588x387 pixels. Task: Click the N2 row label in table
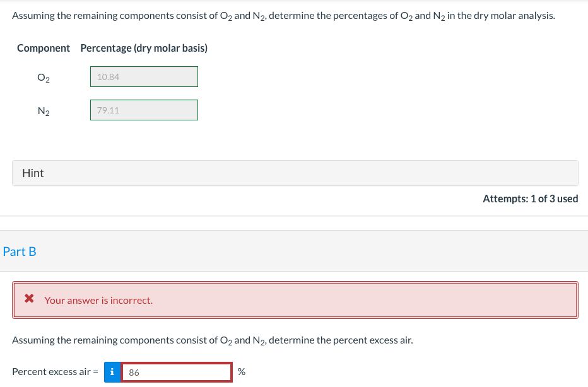pyautogui.click(x=44, y=111)
